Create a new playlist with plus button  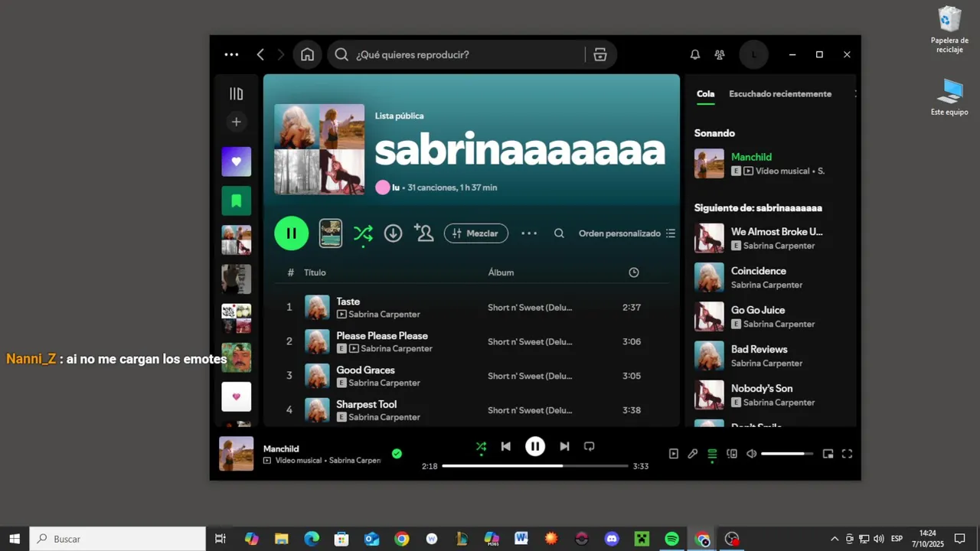[236, 122]
